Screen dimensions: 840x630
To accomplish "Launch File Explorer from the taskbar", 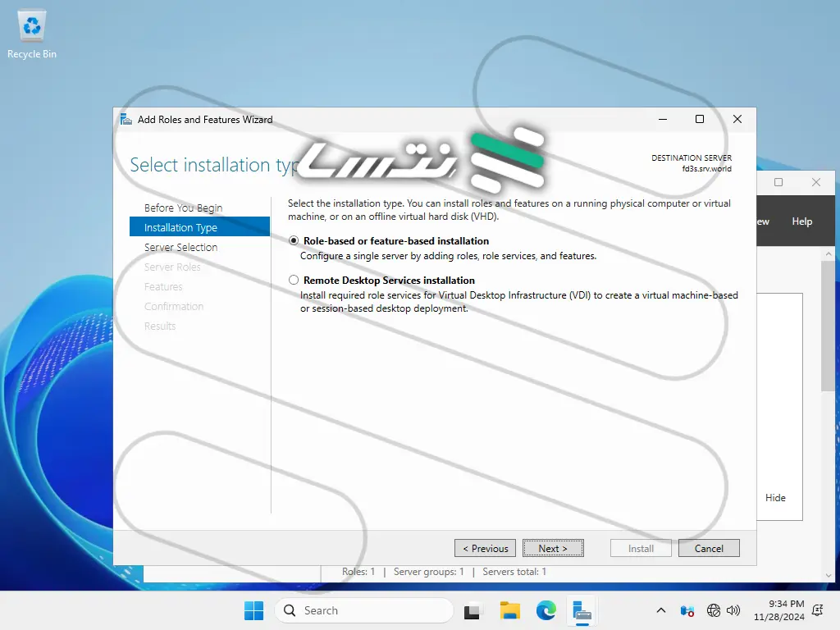I will coord(510,610).
